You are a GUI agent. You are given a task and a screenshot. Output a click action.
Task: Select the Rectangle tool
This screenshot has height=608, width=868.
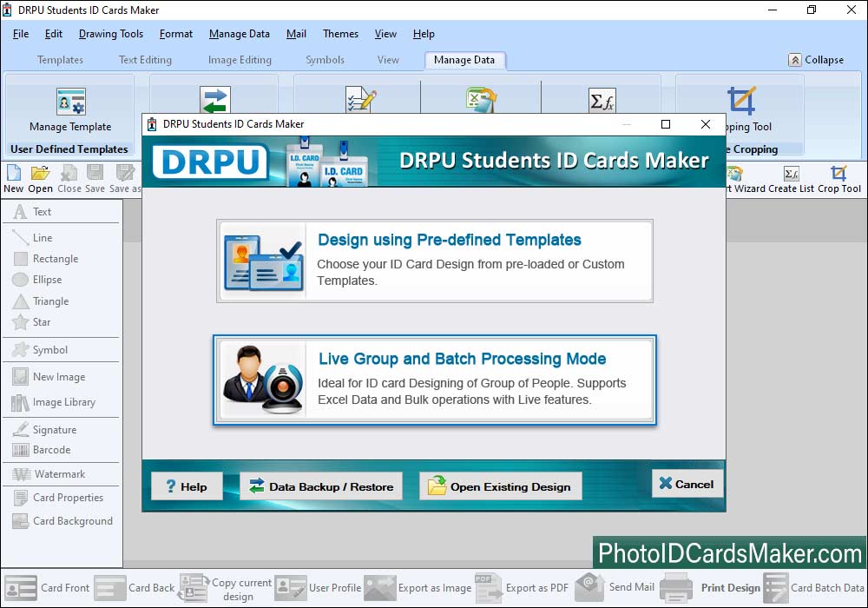[x=45, y=259]
